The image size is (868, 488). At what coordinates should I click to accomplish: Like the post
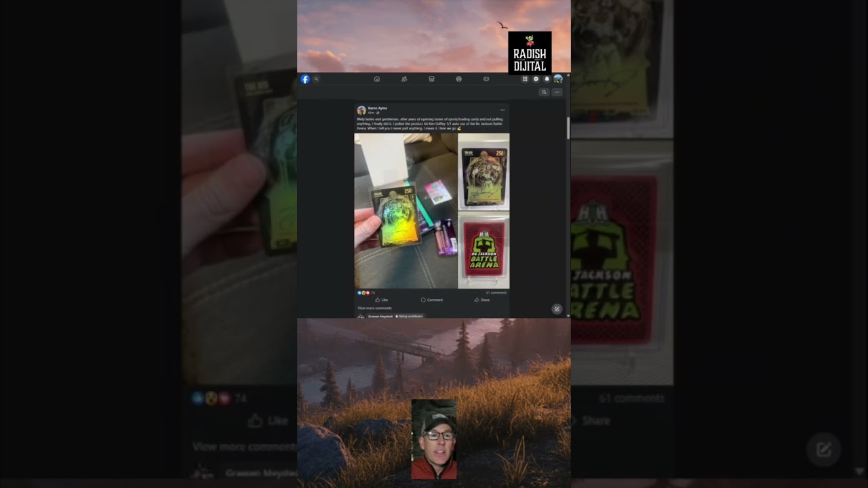(x=382, y=300)
